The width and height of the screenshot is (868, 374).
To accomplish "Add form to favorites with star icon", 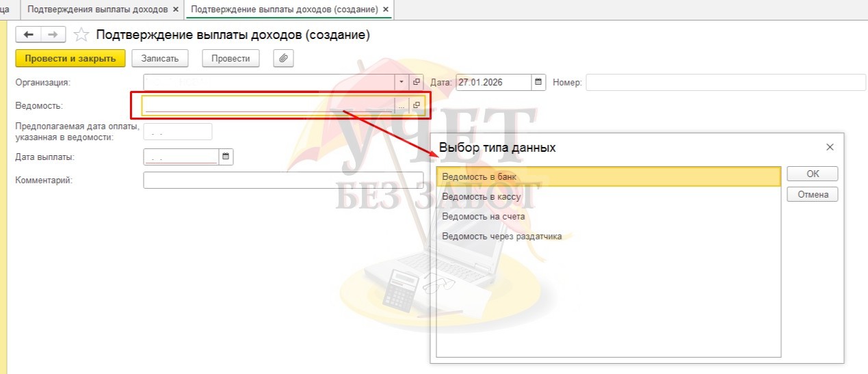I will pyautogui.click(x=81, y=35).
